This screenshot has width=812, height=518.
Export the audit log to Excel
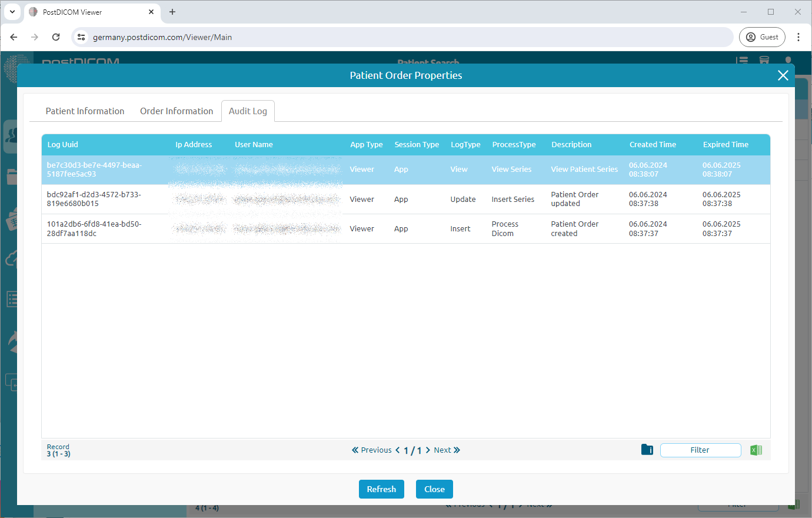tap(756, 450)
